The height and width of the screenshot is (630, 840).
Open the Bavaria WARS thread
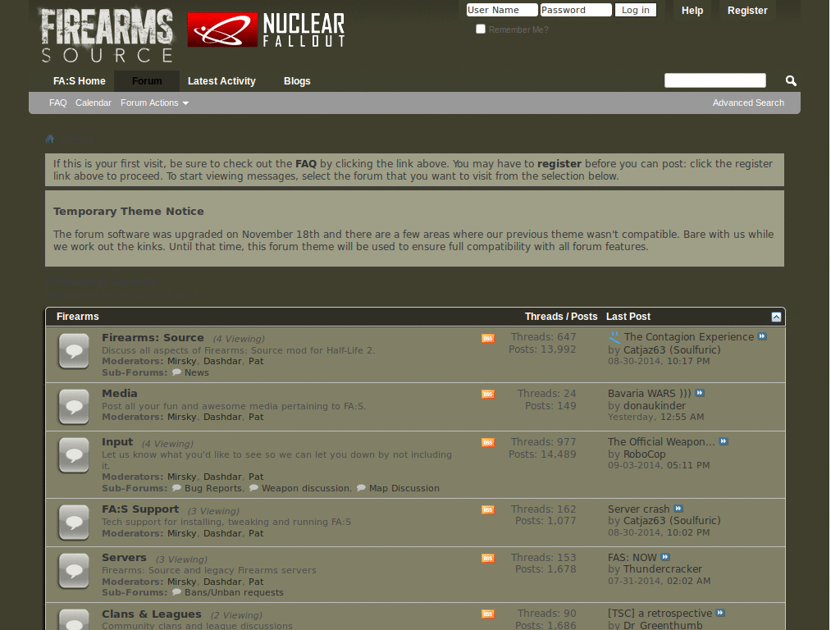[x=650, y=393]
